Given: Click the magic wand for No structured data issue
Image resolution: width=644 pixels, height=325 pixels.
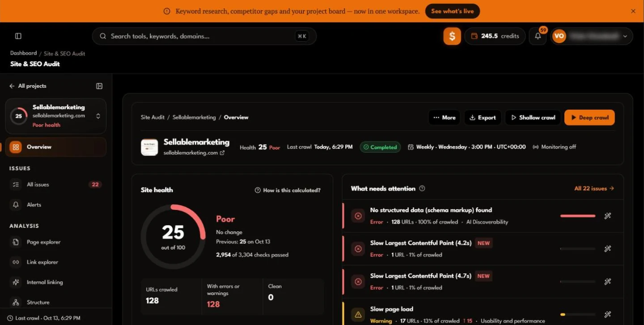Looking at the screenshot, I should tap(607, 216).
